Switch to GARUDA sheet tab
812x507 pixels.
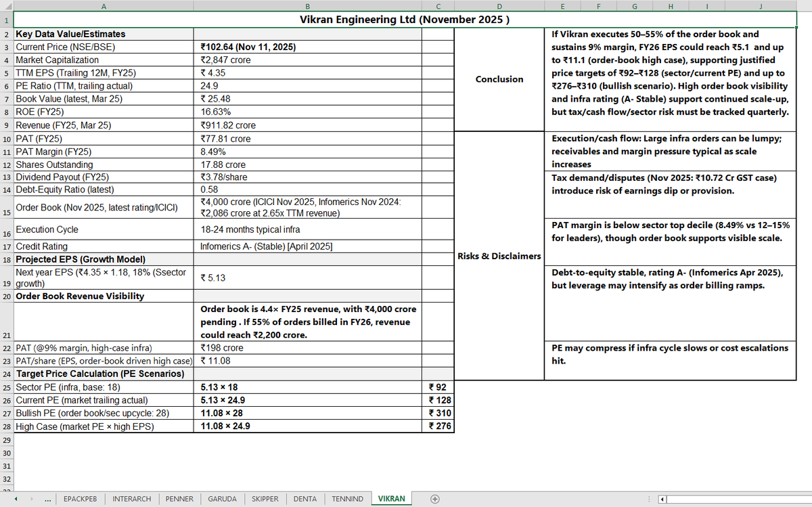(x=222, y=499)
